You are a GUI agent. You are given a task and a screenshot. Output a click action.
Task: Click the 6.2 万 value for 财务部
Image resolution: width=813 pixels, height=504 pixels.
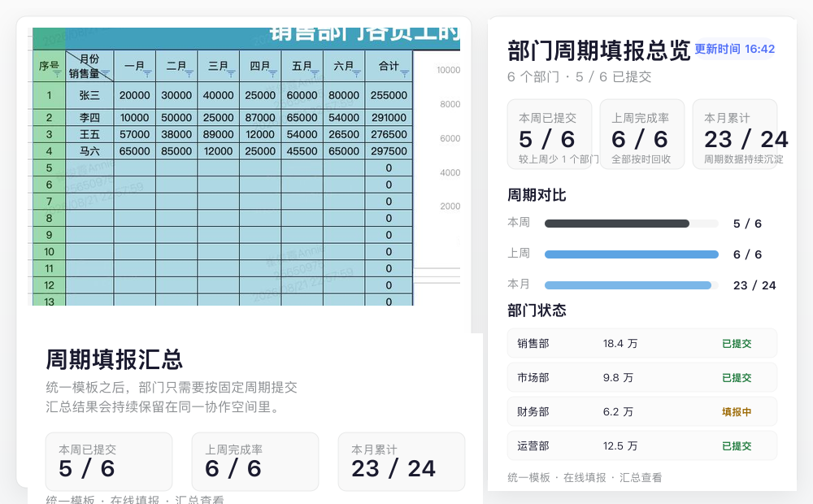pos(618,411)
